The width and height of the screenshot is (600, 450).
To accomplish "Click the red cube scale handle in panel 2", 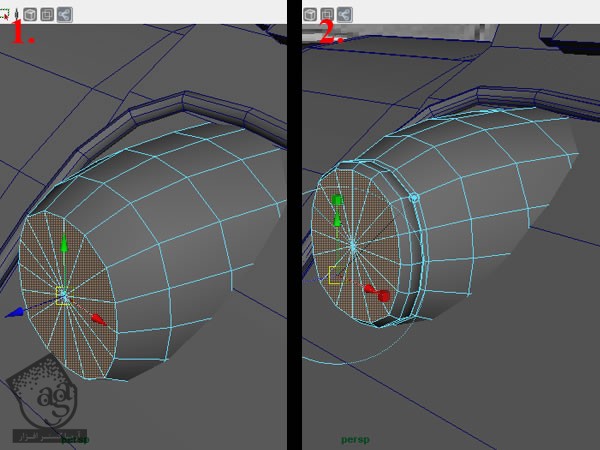I will [384, 296].
